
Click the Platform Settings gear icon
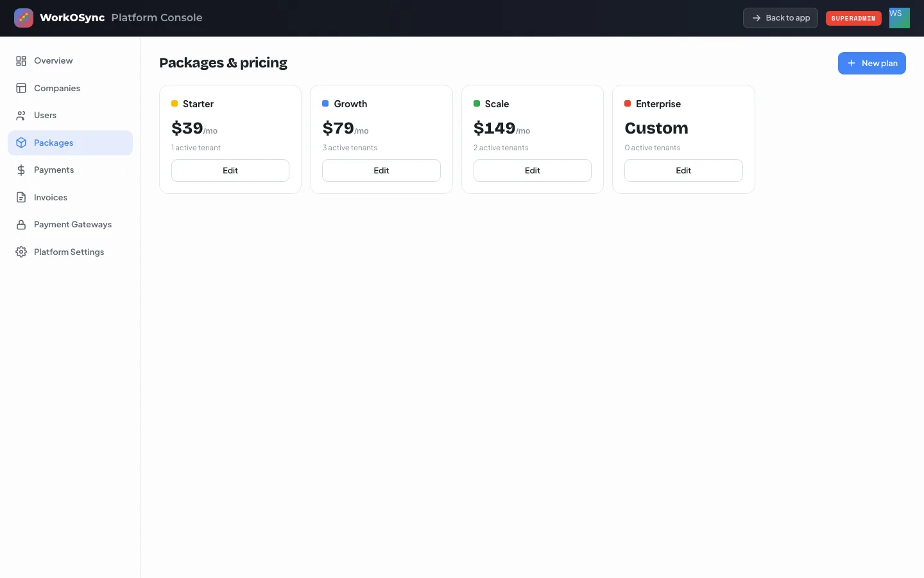pyautogui.click(x=21, y=252)
